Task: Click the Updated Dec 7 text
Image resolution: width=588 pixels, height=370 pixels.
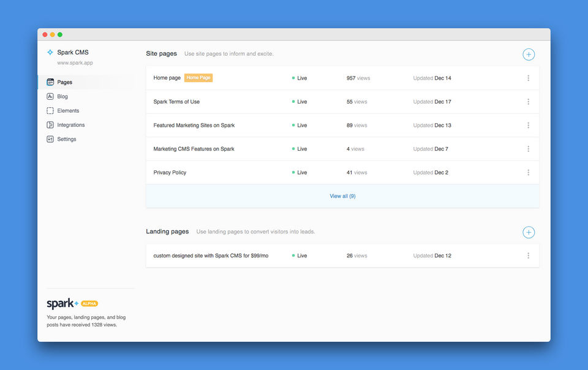Action: pyautogui.click(x=431, y=149)
